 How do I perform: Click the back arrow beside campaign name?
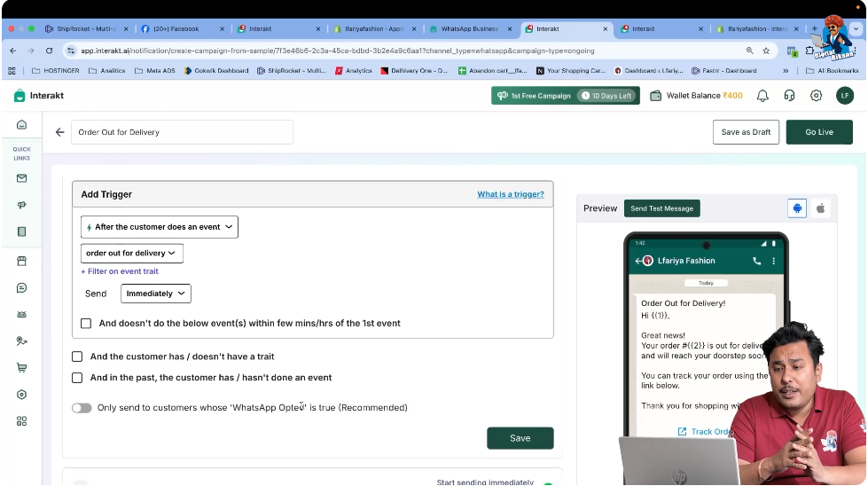(x=59, y=132)
